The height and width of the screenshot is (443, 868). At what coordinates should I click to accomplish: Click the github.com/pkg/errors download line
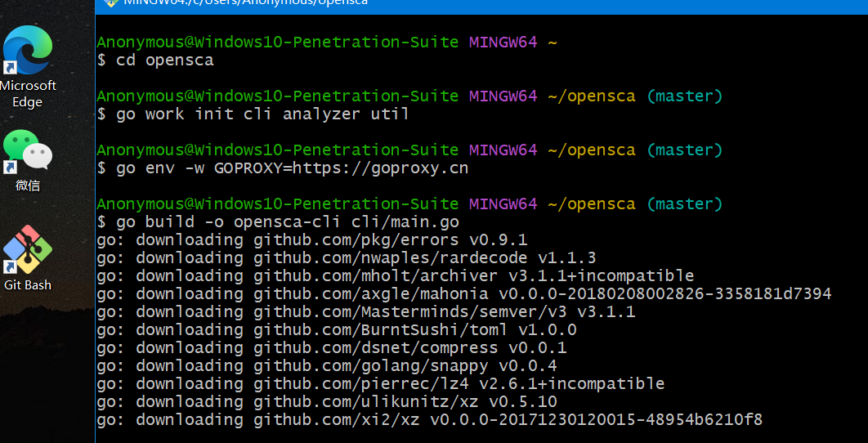pyautogui.click(x=311, y=239)
